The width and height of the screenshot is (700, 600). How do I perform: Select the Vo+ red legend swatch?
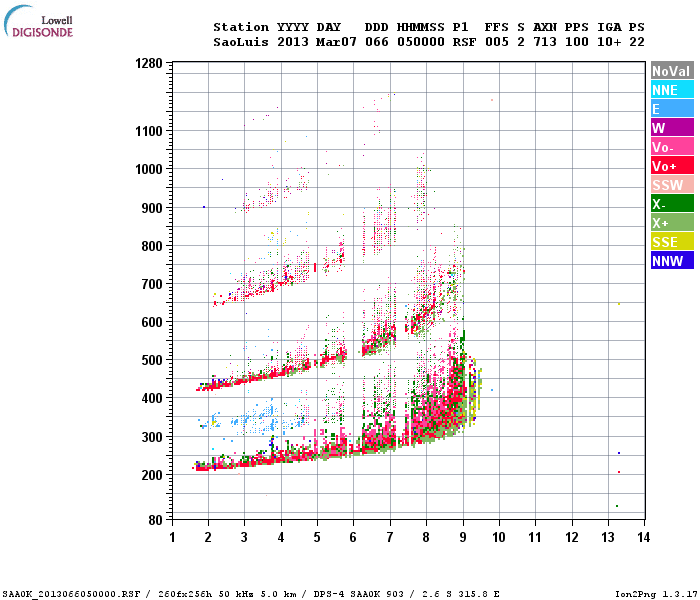click(x=672, y=166)
